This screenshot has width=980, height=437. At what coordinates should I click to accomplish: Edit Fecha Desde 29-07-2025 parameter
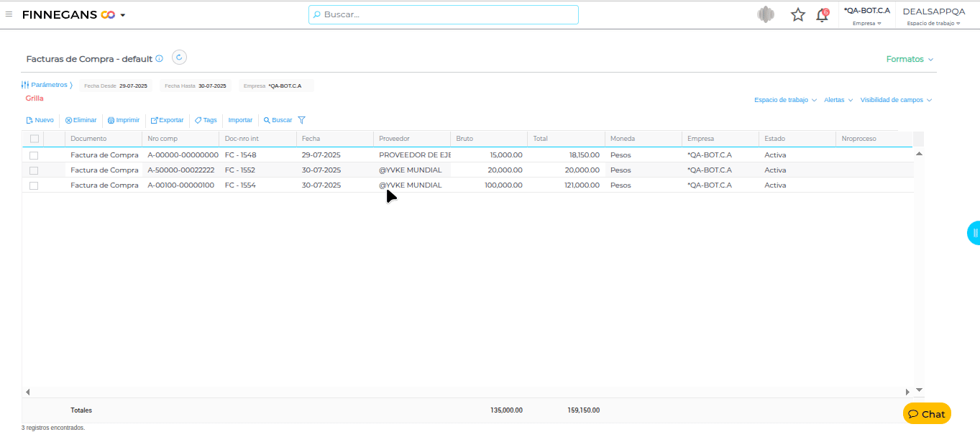pyautogui.click(x=116, y=86)
